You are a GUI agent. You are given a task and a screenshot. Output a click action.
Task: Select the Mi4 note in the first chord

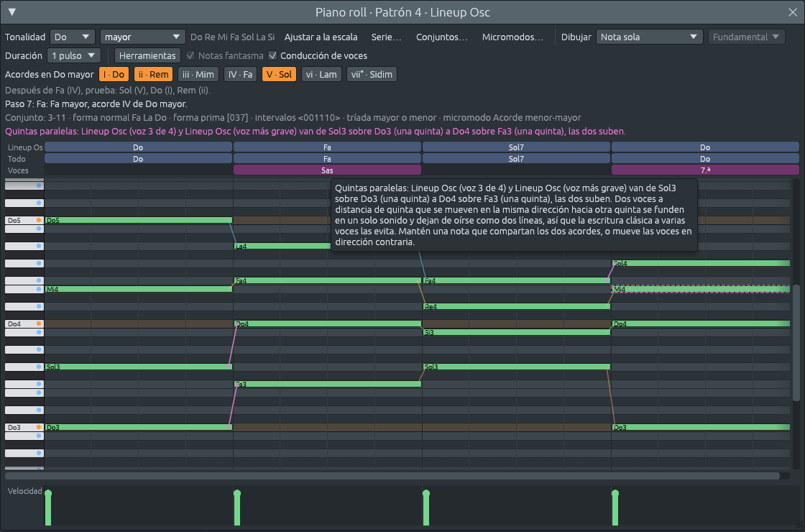[x=138, y=289]
